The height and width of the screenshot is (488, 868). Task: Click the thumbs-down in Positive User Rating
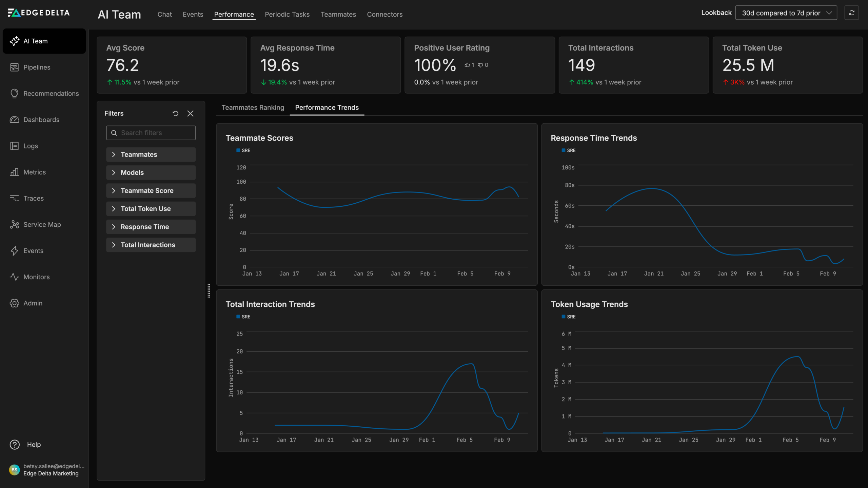480,65
